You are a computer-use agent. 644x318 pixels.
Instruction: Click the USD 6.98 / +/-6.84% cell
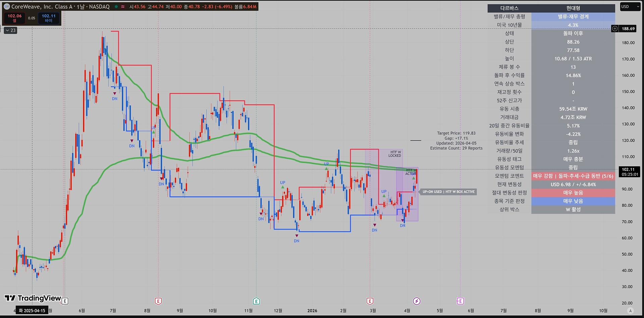point(573,184)
